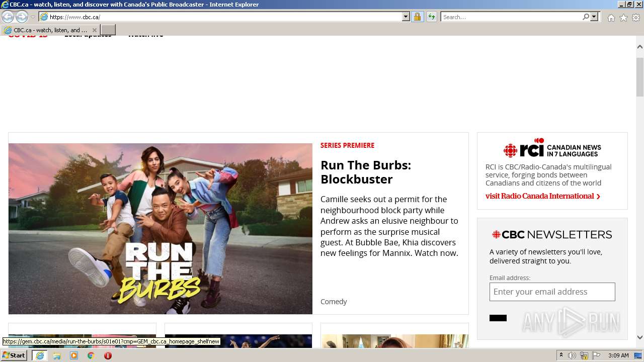The width and height of the screenshot is (644, 362).
Task: Expand the address bar autocomplete dropdown
Action: point(406,17)
